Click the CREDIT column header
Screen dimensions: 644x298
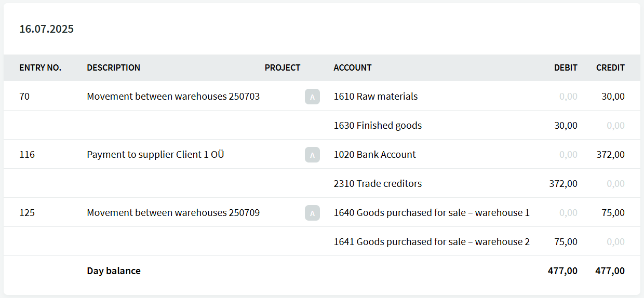click(610, 68)
